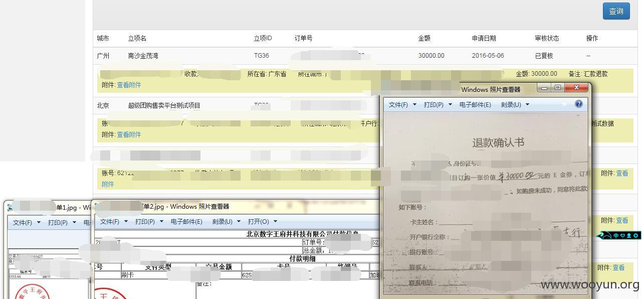
Task: Expand the » toolbar overflow in 退款确认书 viewer
Action: click(564, 104)
